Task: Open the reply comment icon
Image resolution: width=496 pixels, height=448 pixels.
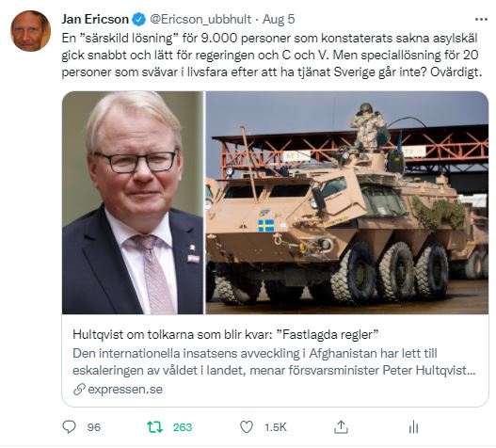Action: point(69,427)
